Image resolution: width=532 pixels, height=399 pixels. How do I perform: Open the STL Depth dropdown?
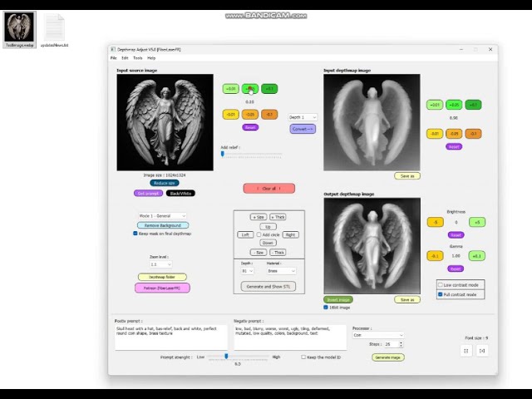(247, 271)
